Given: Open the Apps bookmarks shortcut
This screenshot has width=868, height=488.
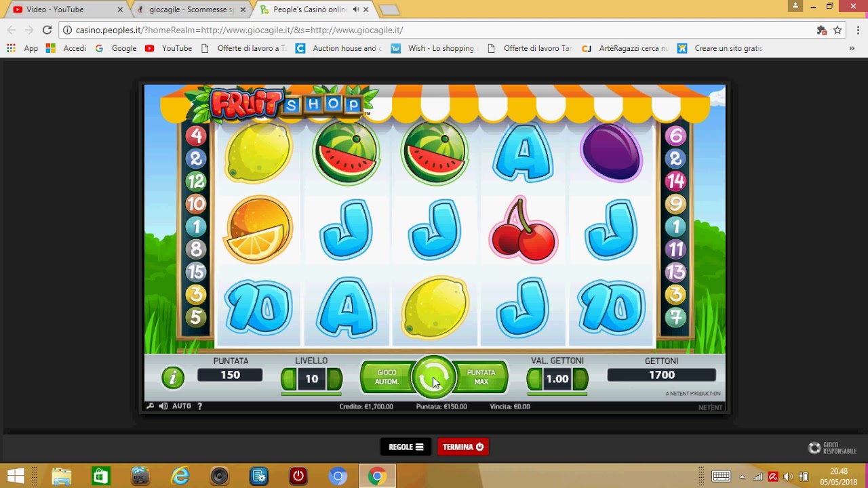Looking at the screenshot, I should (x=22, y=48).
